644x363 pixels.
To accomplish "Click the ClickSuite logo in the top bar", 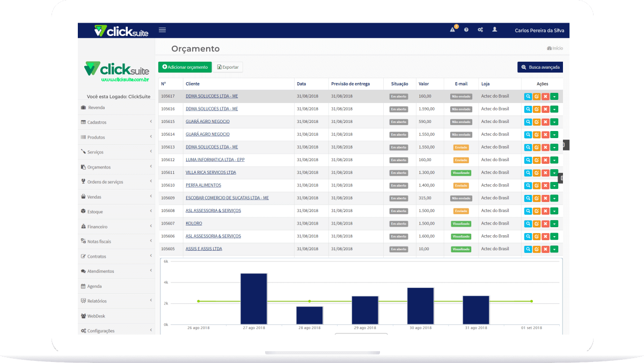I will [x=121, y=31].
